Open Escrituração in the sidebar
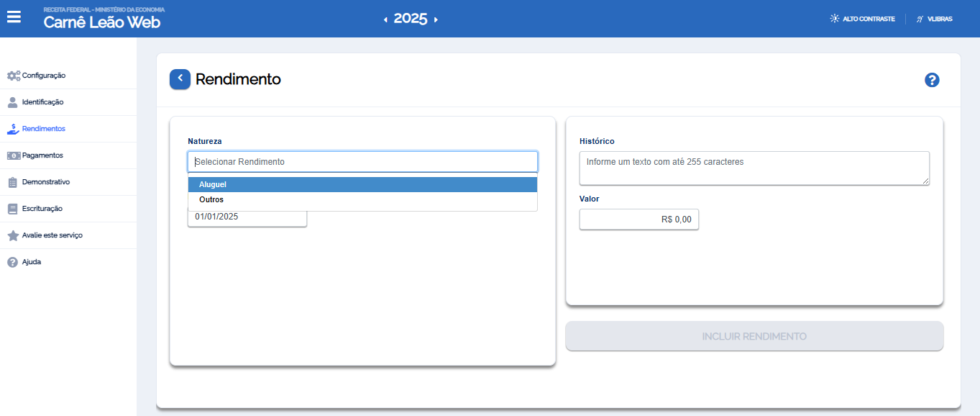Viewport: 980px width, 416px height. 68,209
